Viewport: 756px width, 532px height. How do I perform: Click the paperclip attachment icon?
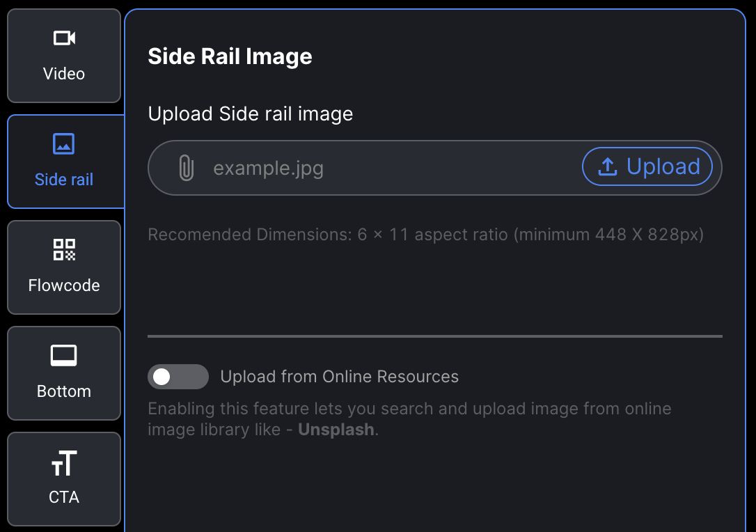(186, 168)
